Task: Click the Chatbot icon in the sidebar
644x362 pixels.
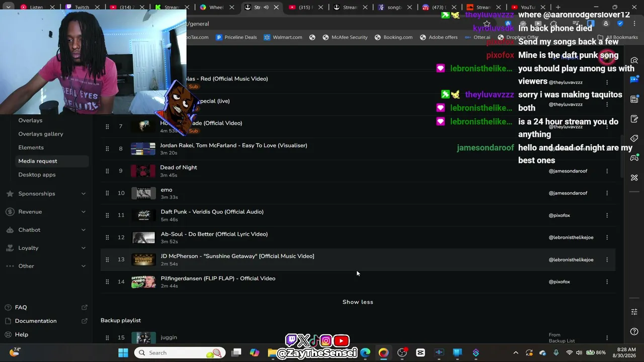Action: click(x=10, y=230)
